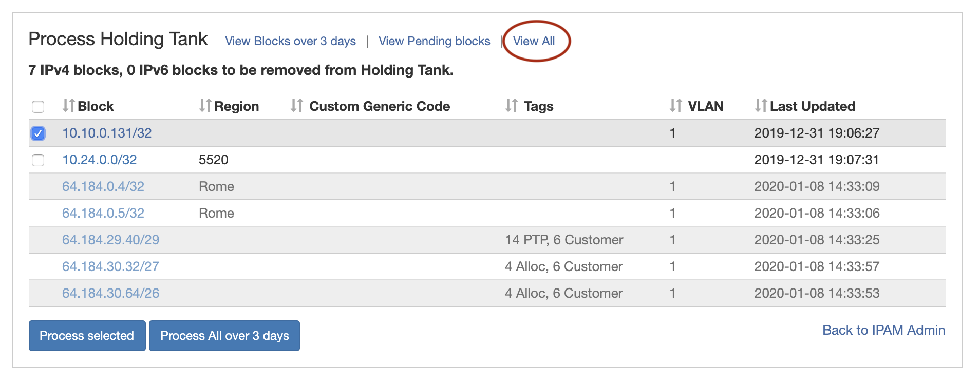Uncheck the 10.10.0.131/32 block checkbox
The width and height of the screenshot is (980, 385).
tap(38, 133)
